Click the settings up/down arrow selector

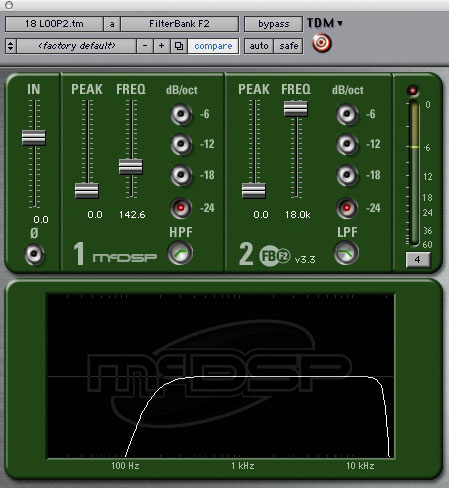[11, 46]
